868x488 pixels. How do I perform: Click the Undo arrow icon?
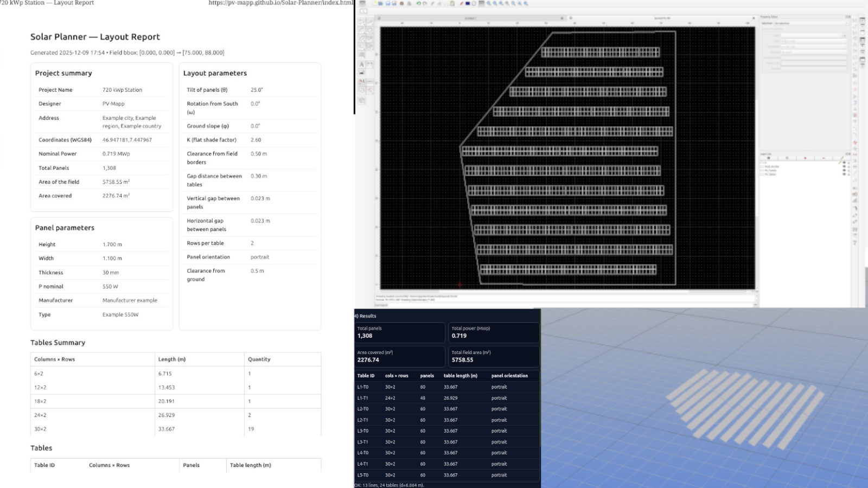point(419,4)
